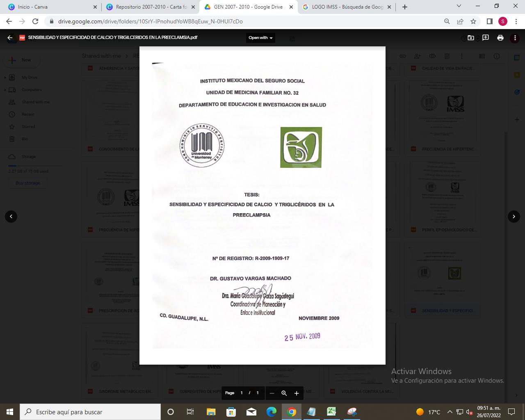Bookmark the page with star icon
The width and height of the screenshot is (525, 420).
coord(473,21)
